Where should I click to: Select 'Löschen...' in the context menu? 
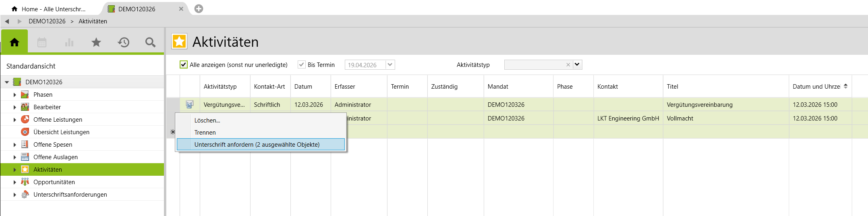(207, 120)
